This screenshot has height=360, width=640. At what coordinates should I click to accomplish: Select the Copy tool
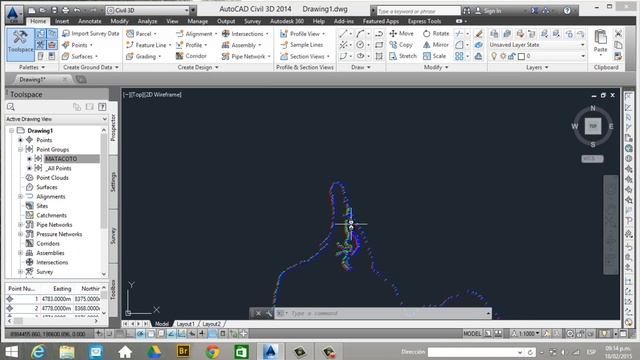[x=401, y=45]
